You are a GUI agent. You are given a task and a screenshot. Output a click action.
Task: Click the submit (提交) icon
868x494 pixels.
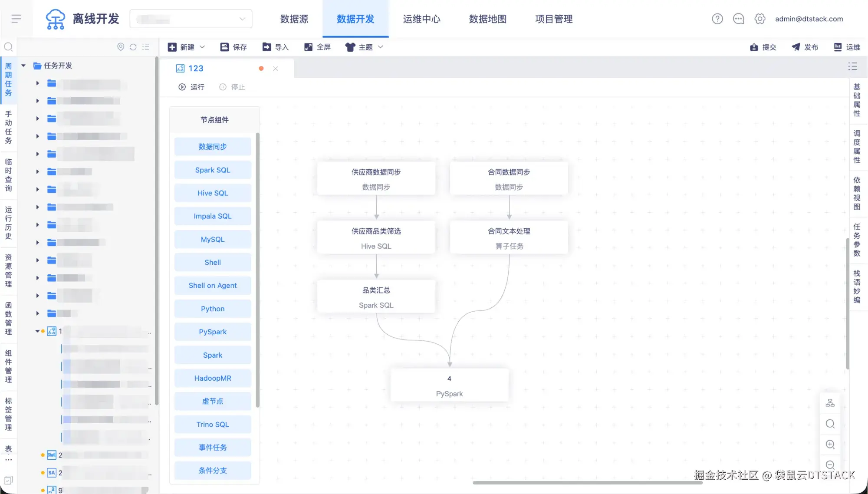tap(754, 47)
